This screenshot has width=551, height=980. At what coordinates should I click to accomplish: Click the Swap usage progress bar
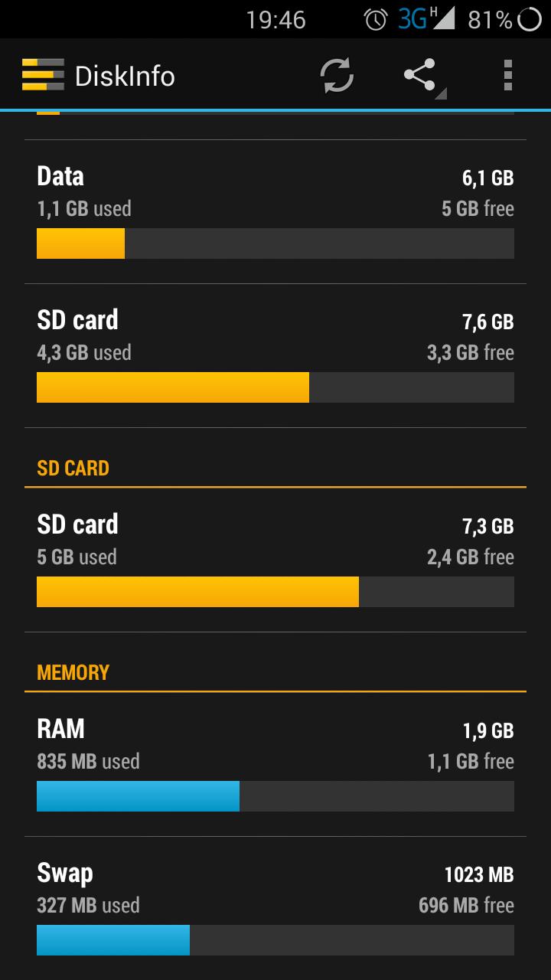[275, 940]
